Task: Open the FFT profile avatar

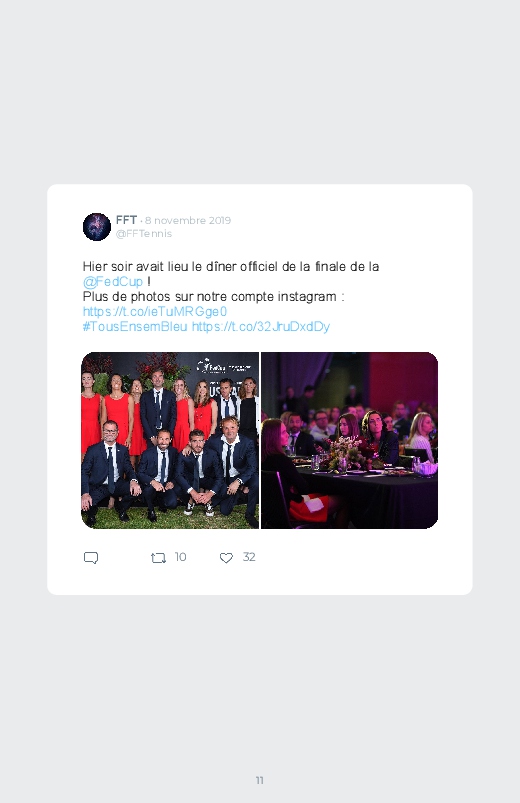Action: point(97,227)
